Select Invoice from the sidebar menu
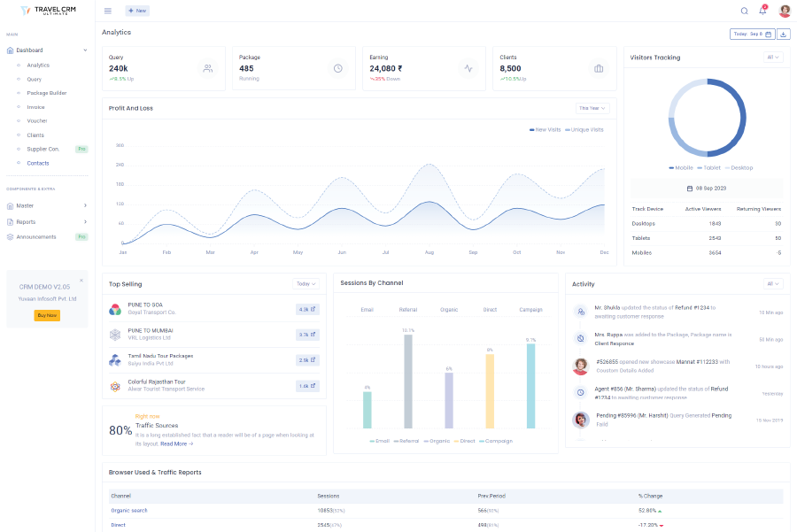797x532 pixels. coord(35,107)
